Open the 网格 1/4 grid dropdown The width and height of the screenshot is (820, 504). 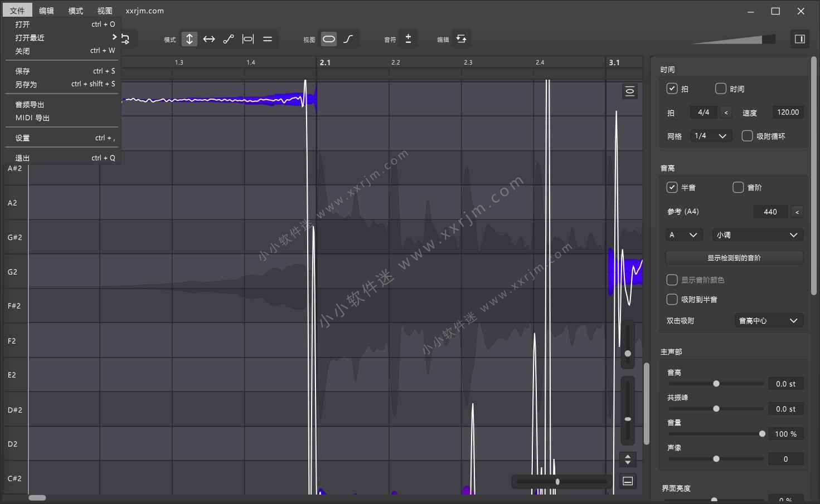point(711,136)
